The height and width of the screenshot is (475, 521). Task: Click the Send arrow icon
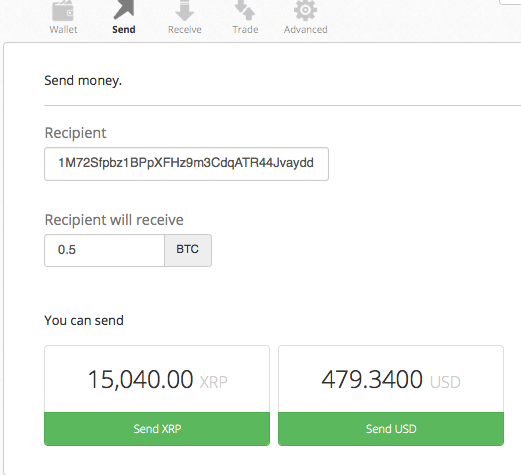click(x=124, y=9)
